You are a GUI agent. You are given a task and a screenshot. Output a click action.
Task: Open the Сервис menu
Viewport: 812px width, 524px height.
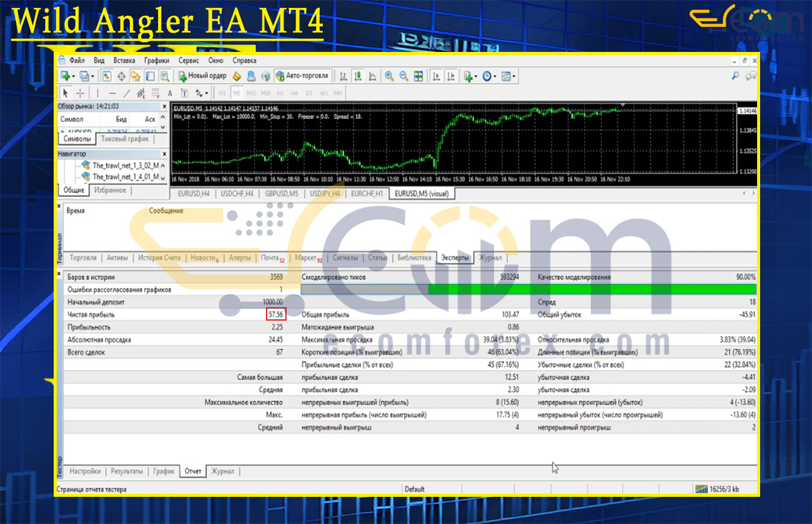point(189,60)
